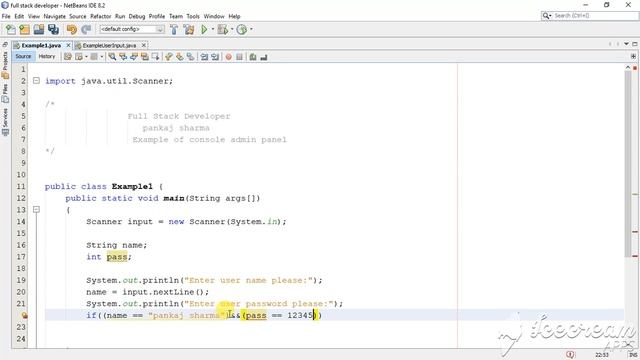Close the Example1.java tab

click(x=68, y=45)
